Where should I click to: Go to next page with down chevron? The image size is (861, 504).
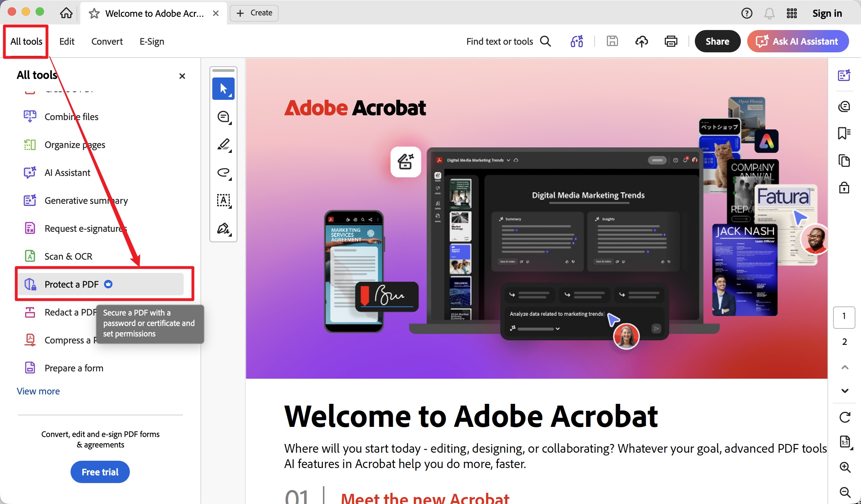click(845, 391)
